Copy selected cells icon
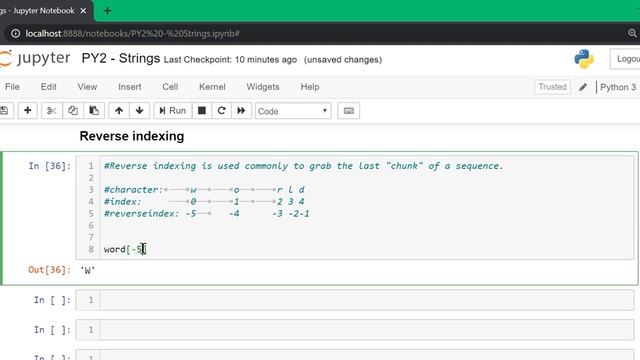Viewport: 640px width, 360px height. click(x=73, y=111)
